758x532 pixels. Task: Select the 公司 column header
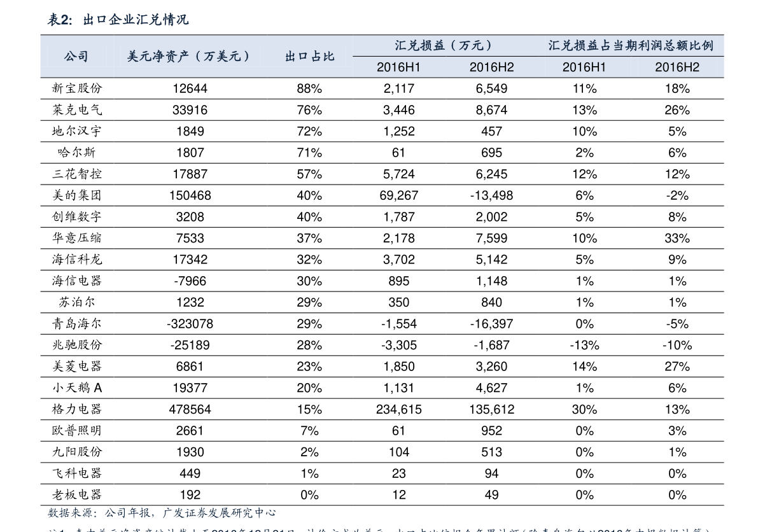(76, 57)
